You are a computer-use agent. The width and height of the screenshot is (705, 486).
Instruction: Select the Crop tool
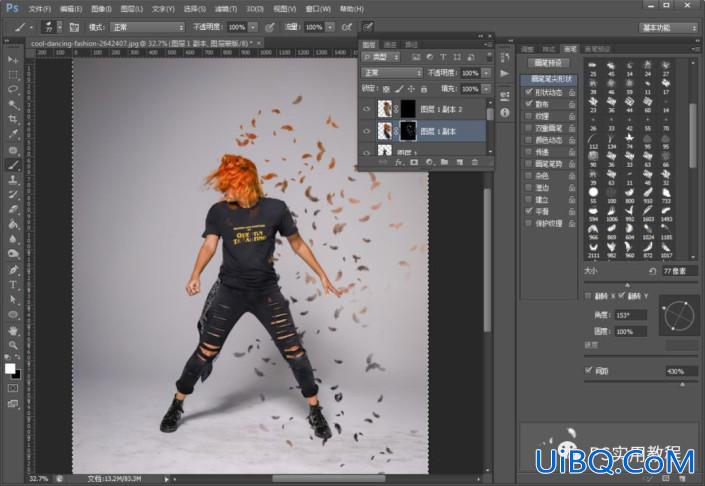coord(13,120)
